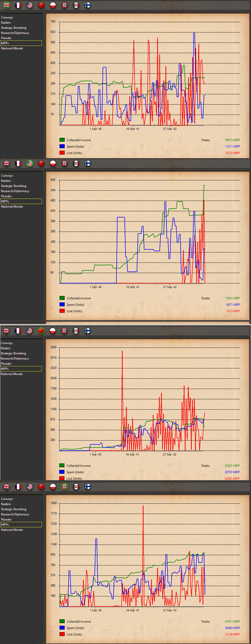Pick the UK flag in the bottom (Germany-selected) panel
The image size is (251, 644).
[x=6, y=487]
